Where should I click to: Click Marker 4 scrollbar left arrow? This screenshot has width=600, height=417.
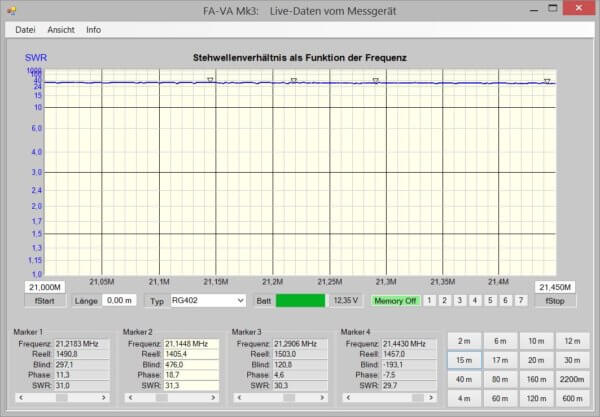pos(348,398)
